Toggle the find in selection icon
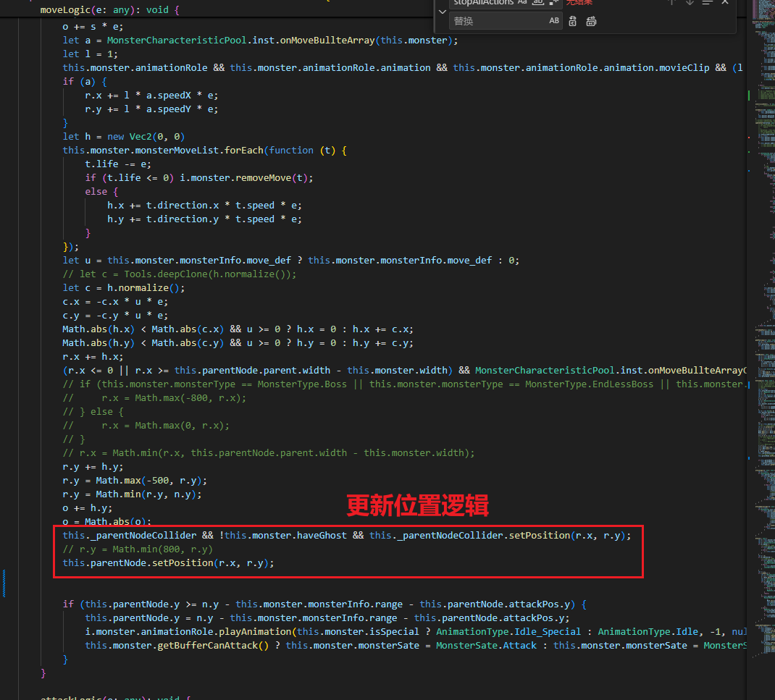Screen dimensions: 775x700 708,2
